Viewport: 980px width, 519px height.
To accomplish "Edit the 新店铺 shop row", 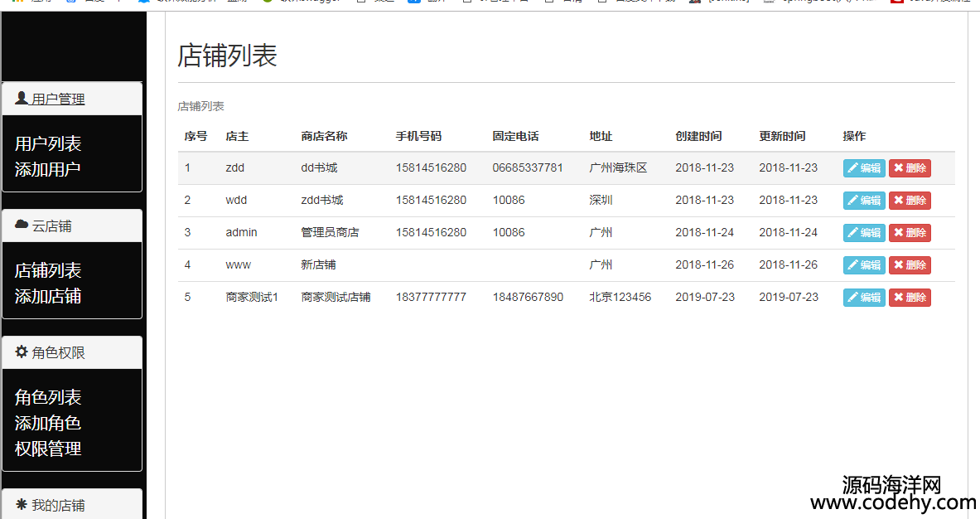I will (864, 265).
